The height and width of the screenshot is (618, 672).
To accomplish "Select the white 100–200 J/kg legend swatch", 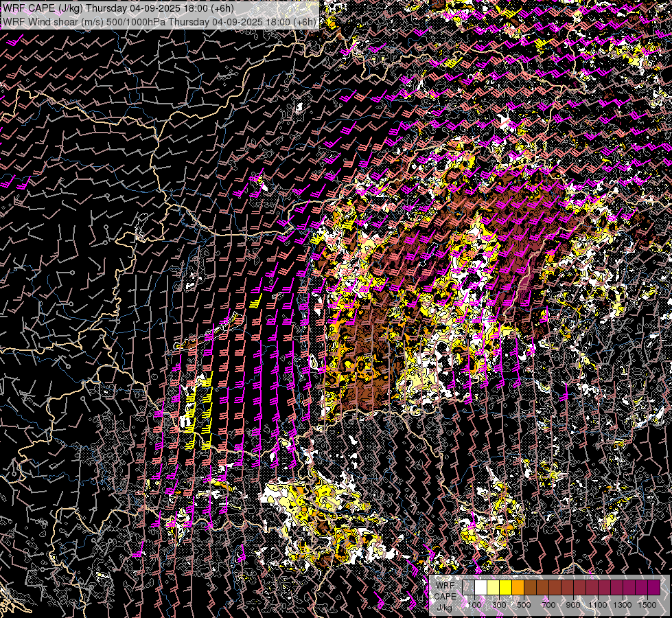I will pos(481,588).
